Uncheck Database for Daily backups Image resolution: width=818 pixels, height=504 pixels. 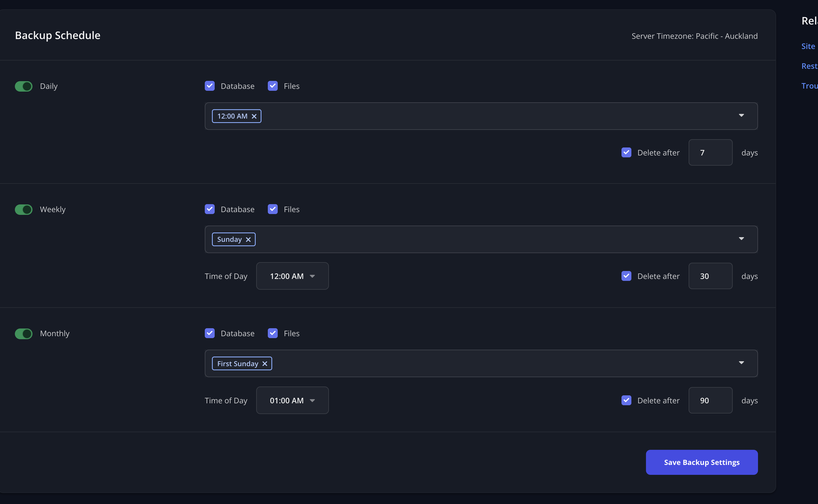pyautogui.click(x=210, y=86)
